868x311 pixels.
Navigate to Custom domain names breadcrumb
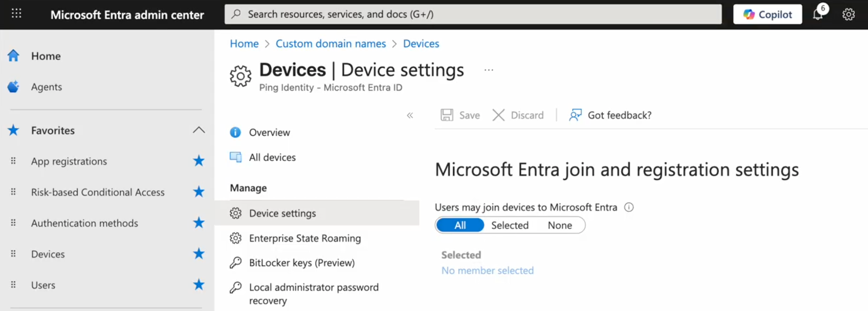(331, 44)
